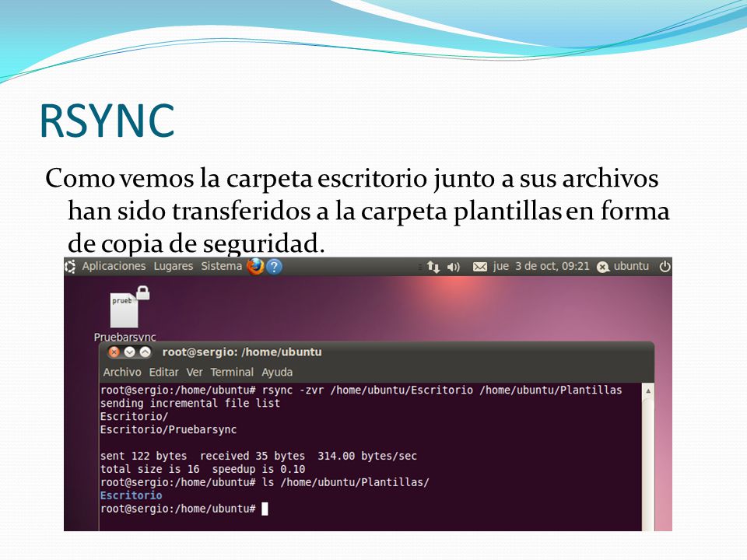The height and width of the screenshot is (560, 747).
Task: Maximize the terminal with the up-arrow button
Action: click(x=146, y=352)
